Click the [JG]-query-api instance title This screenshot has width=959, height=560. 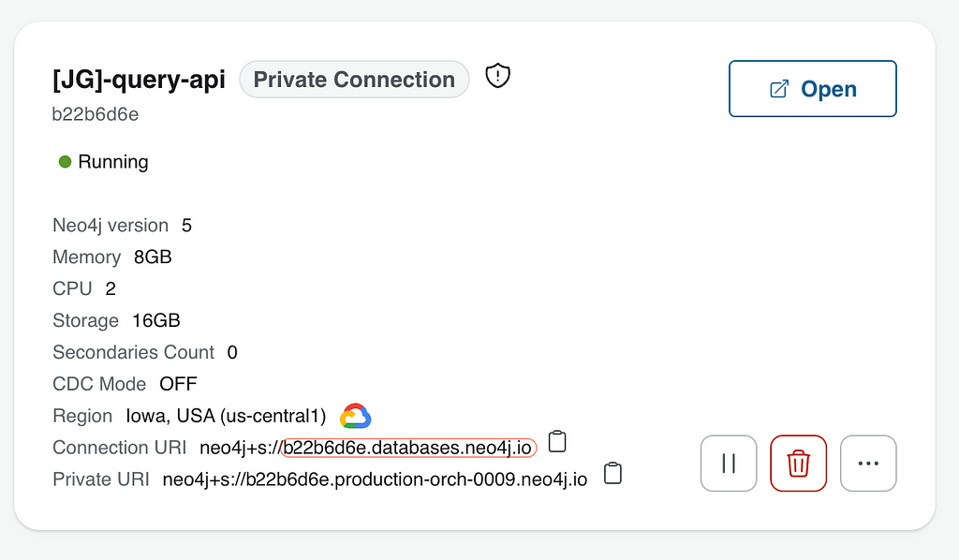click(x=139, y=80)
